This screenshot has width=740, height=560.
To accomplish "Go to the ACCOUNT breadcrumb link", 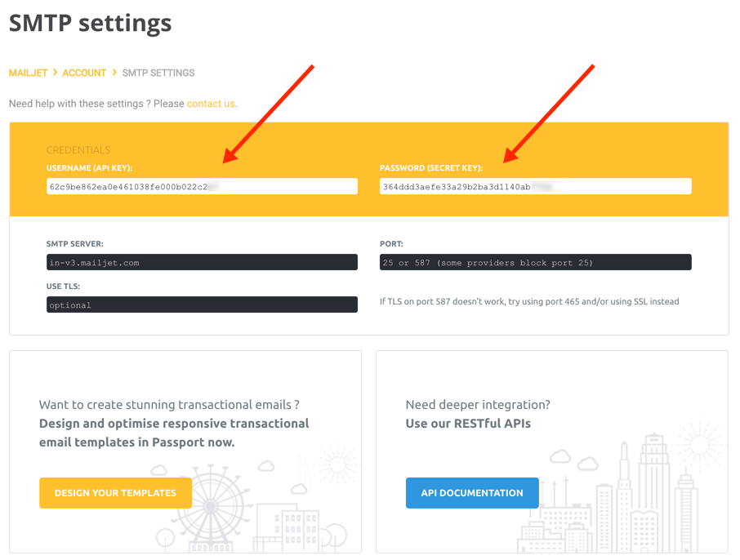I will tap(84, 73).
